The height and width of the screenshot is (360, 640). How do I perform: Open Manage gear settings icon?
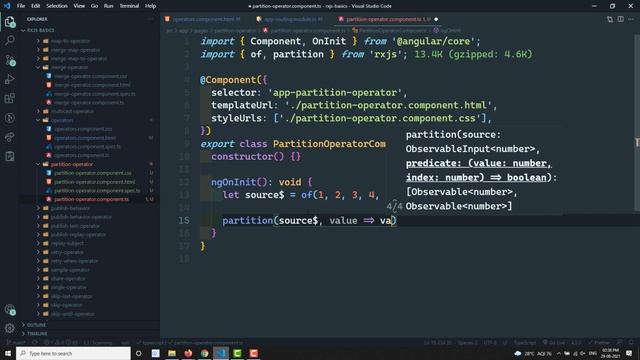(x=10, y=328)
